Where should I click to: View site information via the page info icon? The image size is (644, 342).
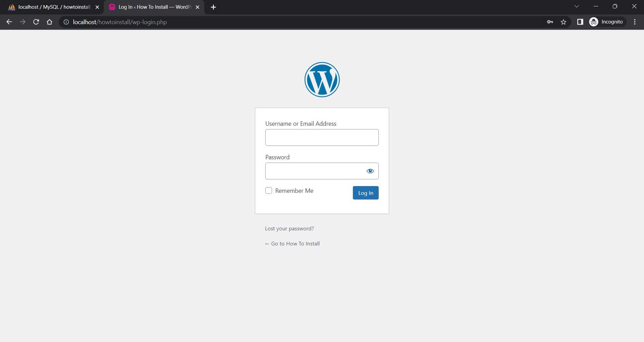(66, 22)
